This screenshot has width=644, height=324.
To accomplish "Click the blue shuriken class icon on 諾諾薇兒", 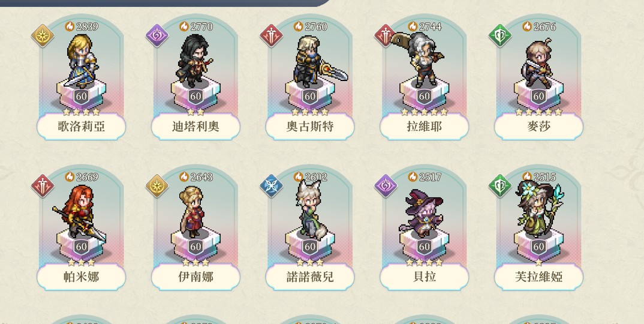I will [x=272, y=186].
